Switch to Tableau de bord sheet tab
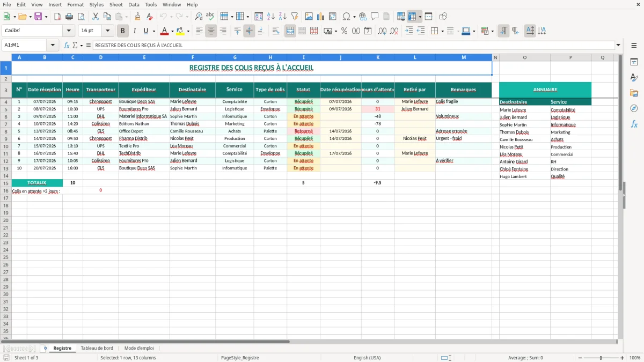Viewport: 644px width, 362px height. pos(97,348)
